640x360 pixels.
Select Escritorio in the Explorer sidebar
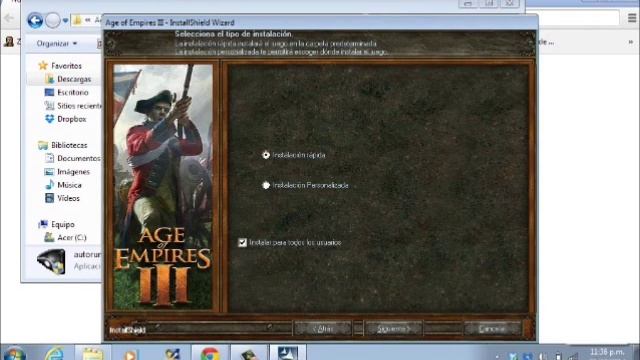tap(67, 92)
